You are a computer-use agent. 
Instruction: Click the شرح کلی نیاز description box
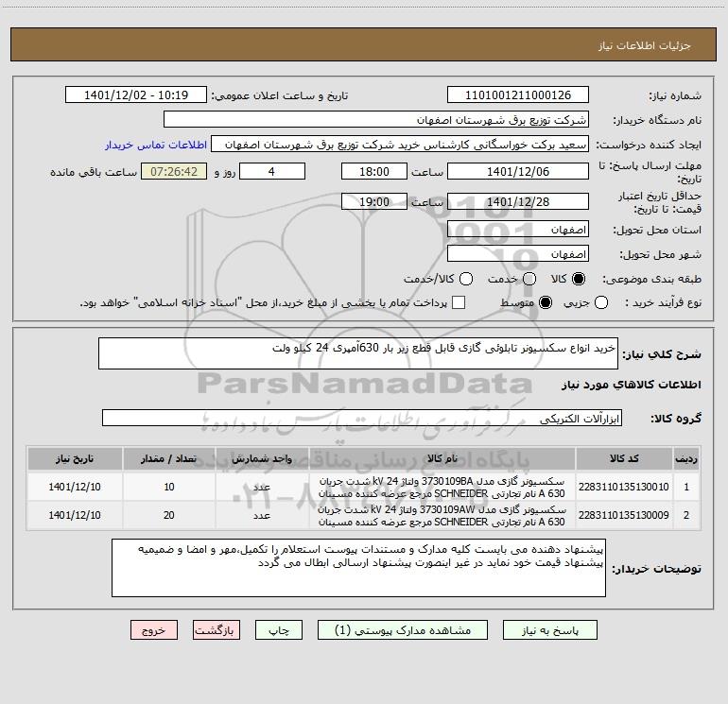pos(358,353)
